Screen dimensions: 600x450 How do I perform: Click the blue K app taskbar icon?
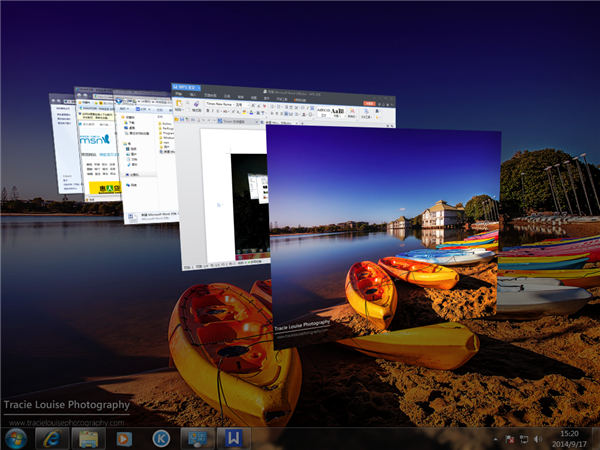160,438
